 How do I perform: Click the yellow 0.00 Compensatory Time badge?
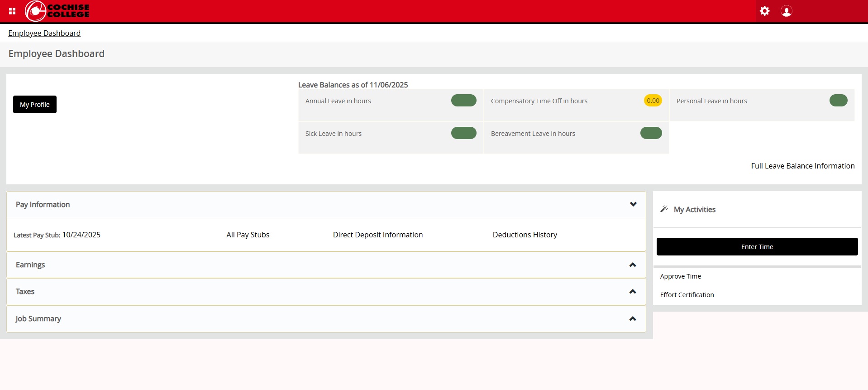coord(653,101)
